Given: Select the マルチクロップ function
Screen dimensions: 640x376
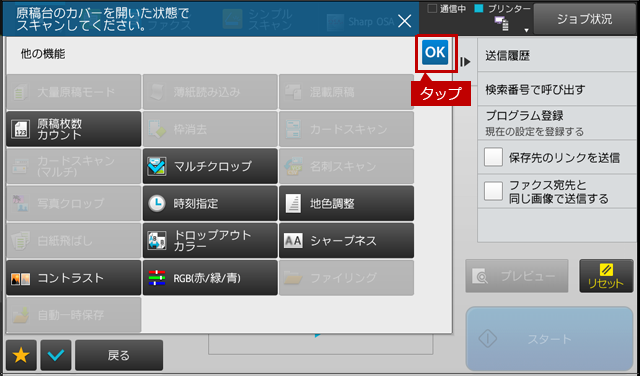Looking at the screenshot, I should [210, 166].
